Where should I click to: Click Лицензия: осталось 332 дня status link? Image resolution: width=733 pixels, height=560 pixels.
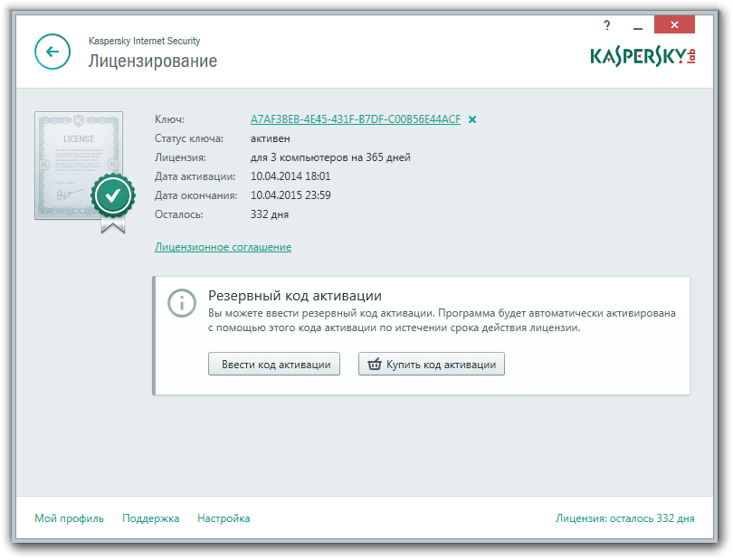coord(625,518)
